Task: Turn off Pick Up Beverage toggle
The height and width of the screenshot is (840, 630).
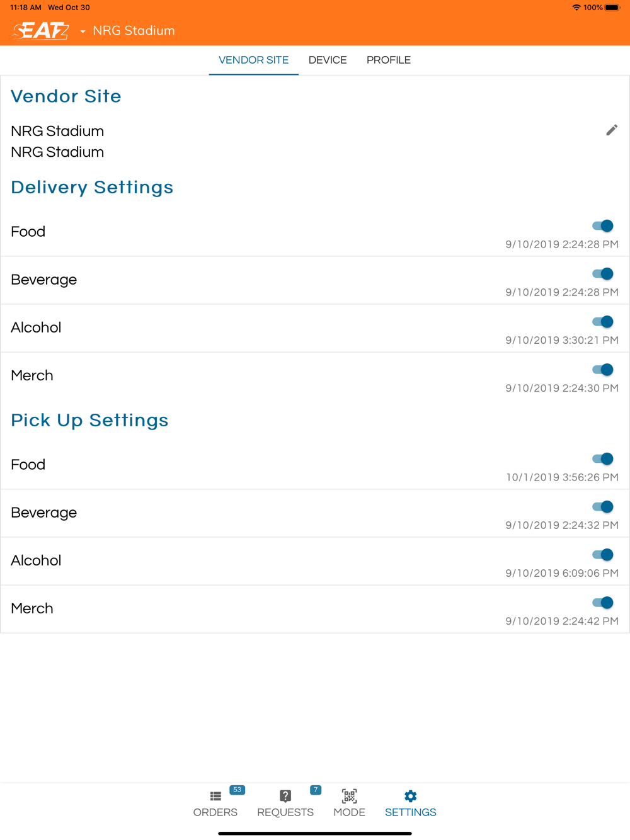Action: (603, 506)
